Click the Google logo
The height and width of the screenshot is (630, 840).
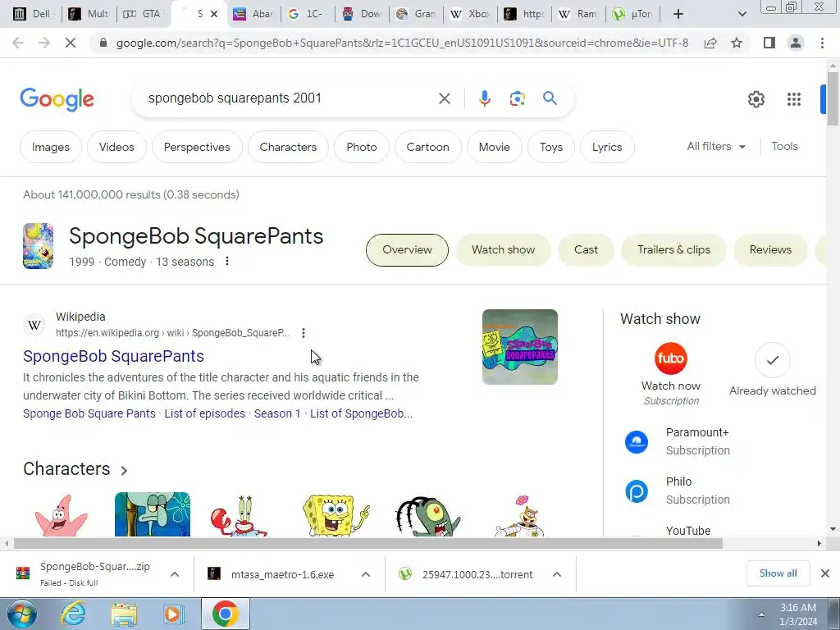57,99
